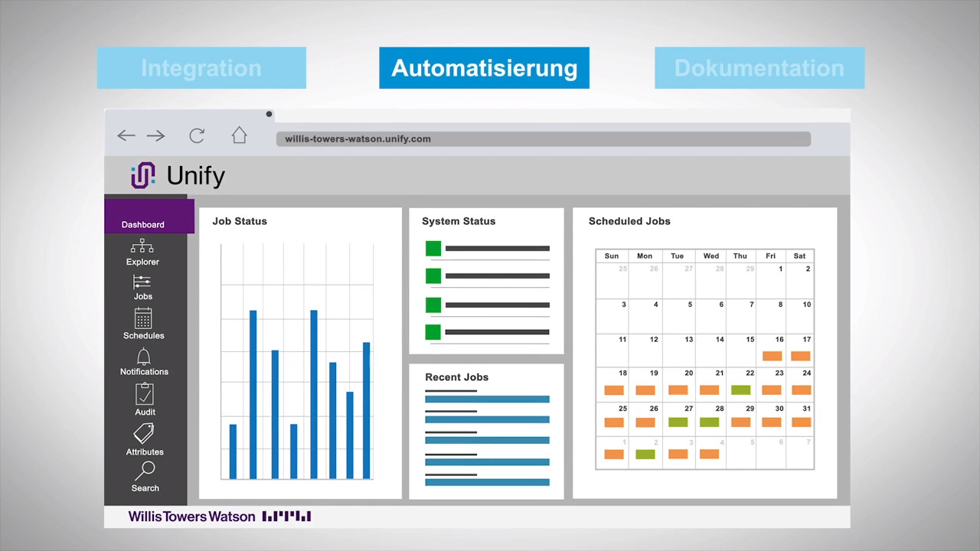The height and width of the screenshot is (551, 980).
Task: Click the willis-towers-watson.unify.com address bar
Action: pos(544,139)
